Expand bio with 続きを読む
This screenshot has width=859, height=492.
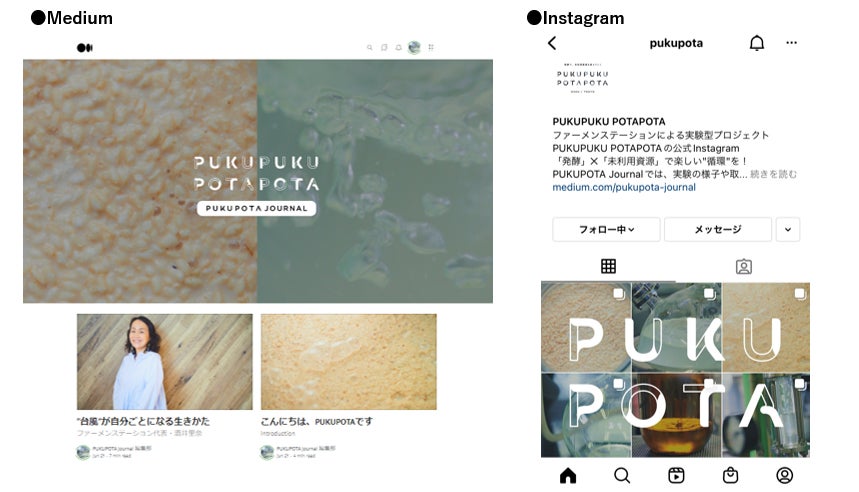click(773, 174)
